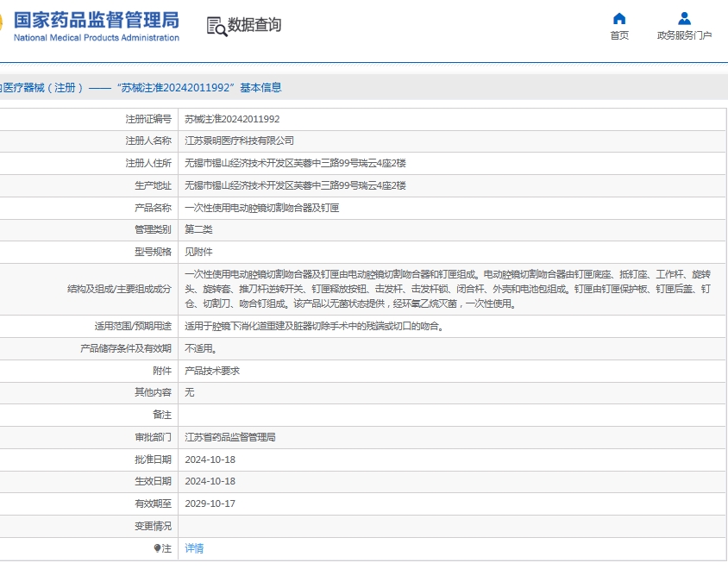Click approving department 江苏省药品监督管理局
The width and height of the screenshot is (728, 569).
tap(230, 437)
